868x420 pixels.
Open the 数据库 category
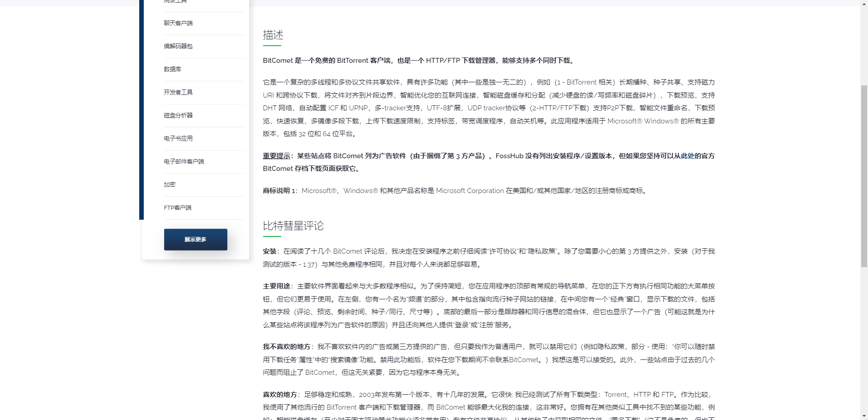click(x=172, y=69)
